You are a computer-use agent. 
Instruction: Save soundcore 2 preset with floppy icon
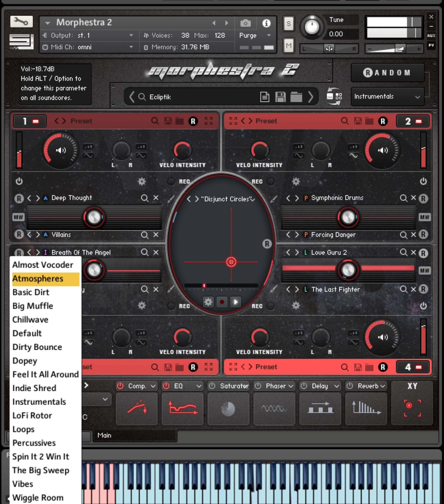pyautogui.click(x=358, y=121)
